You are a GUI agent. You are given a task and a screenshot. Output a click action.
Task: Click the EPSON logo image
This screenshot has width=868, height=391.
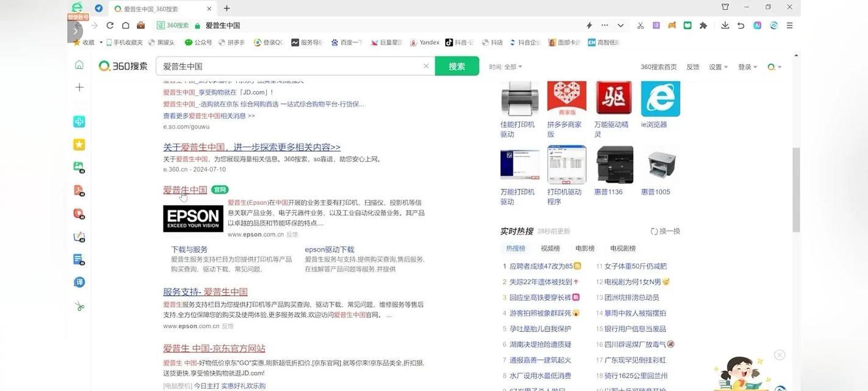pyautogui.click(x=193, y=218)
